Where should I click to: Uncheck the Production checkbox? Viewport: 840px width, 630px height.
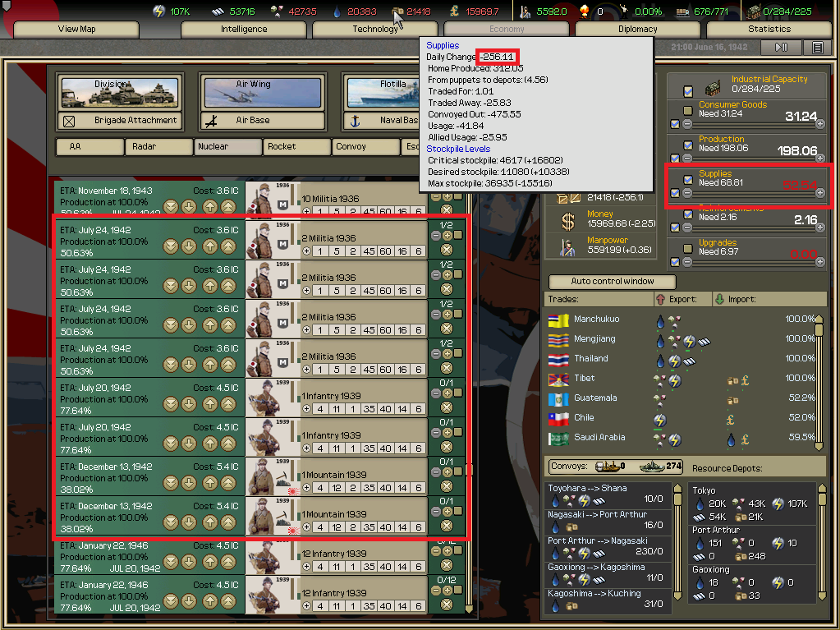pos(688,145)
